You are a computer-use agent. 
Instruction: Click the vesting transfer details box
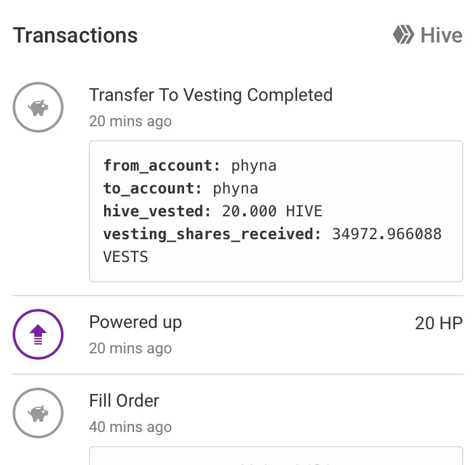pyautogui.click(x=276, y=211)
